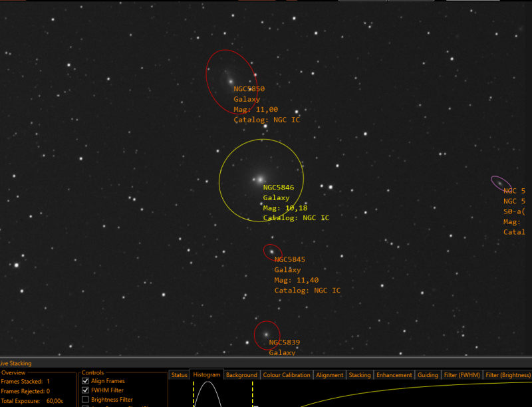Click the NGC5850 annotation label
The width and height of the screenshot is (532, 407).
pyautogui.click(x=249, y=89)
